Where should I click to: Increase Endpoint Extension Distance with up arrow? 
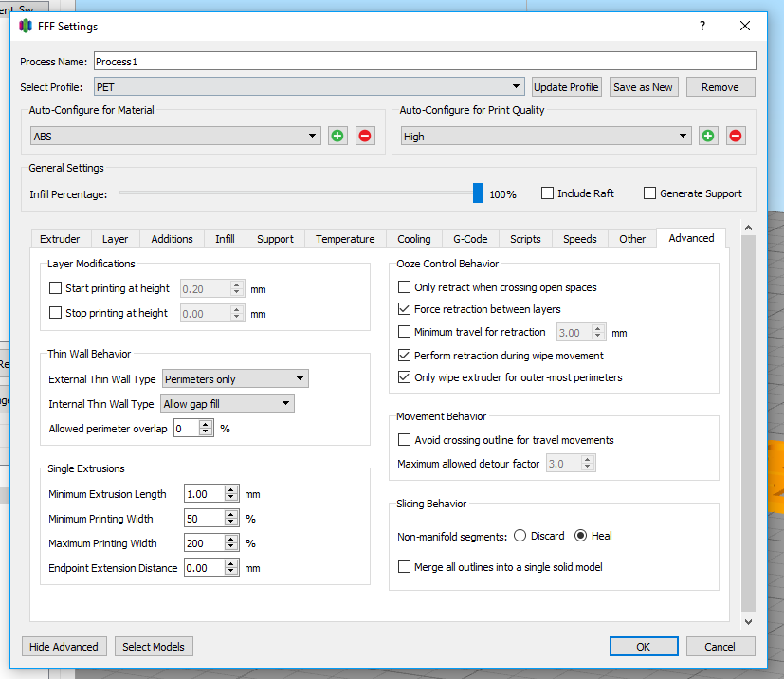pyautogui.click(x=231, y=564)
